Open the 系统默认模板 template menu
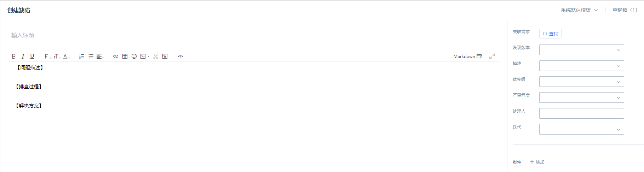The height and width of the screenshot is (172, 644). pyautogui.click(x=579, y=10)
